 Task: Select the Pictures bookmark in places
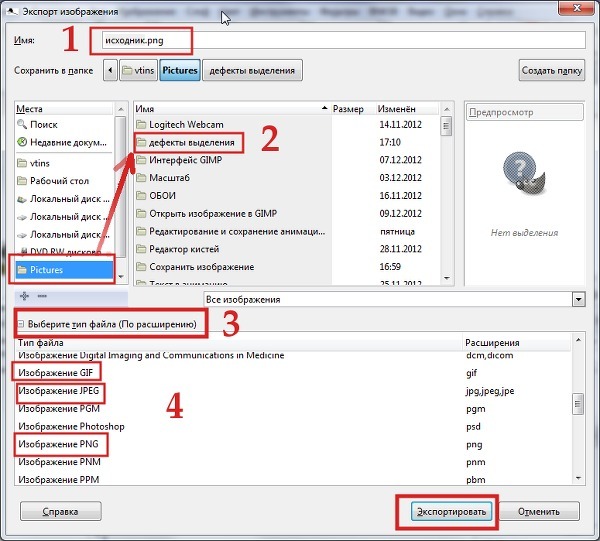coord(64,270)
